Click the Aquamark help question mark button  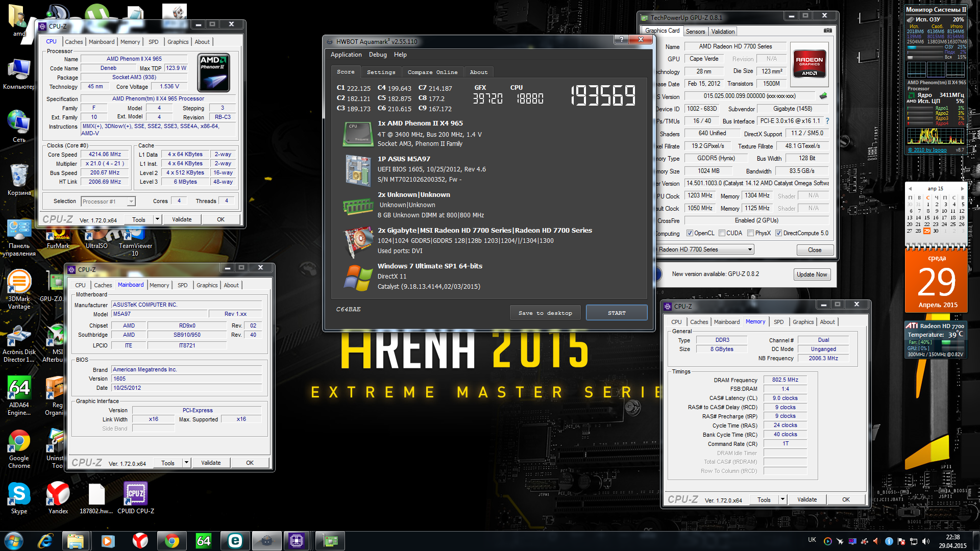point(621,40)
